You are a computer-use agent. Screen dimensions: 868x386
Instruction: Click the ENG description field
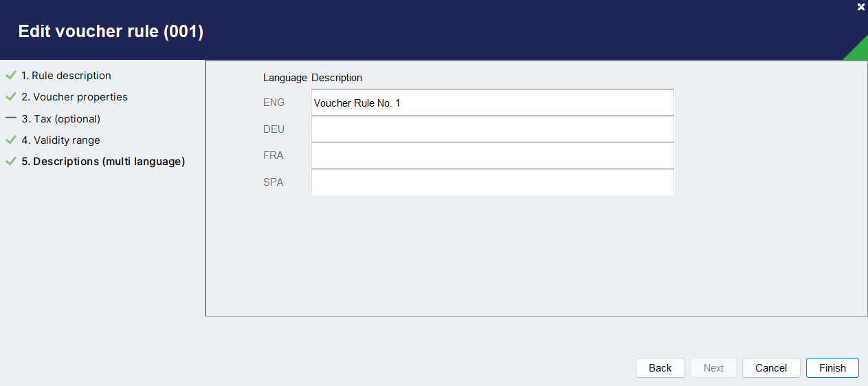[x=493, y=103]
